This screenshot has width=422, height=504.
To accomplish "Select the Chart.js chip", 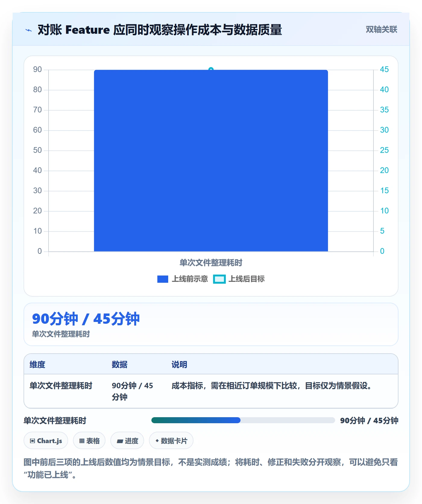I will tap(46, 441).
